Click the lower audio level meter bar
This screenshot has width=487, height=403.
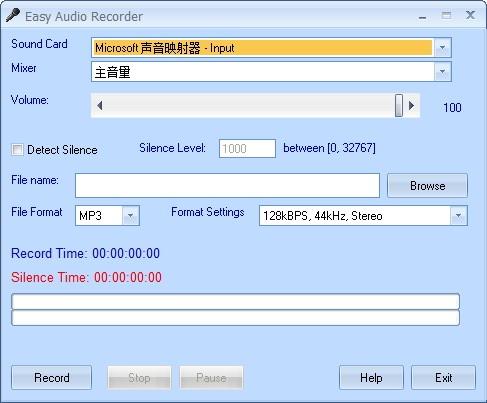[x=236, y=318]
